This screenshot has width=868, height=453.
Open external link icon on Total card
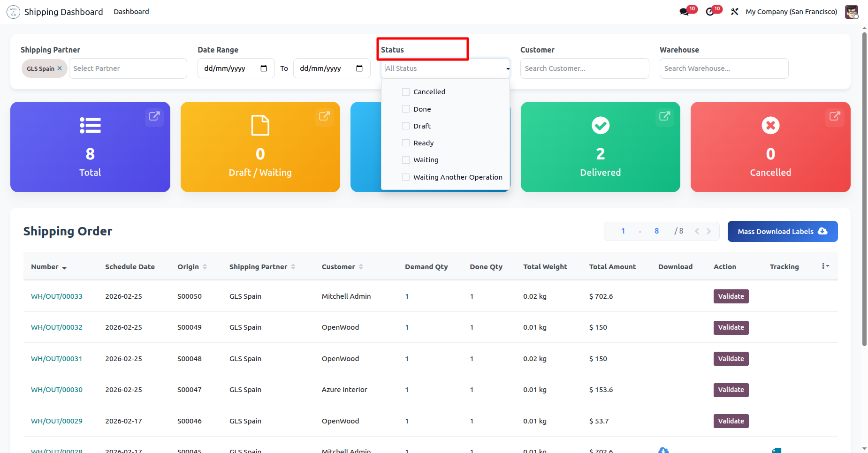tap(154, 116)
